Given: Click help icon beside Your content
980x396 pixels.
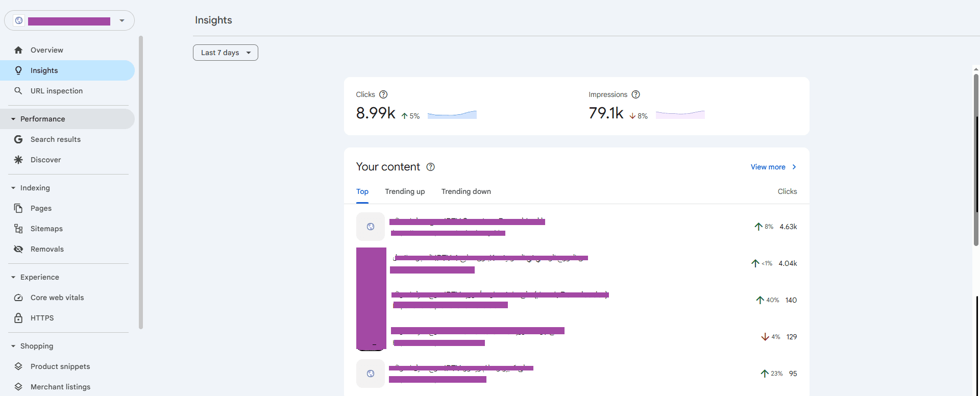Looking at the screenshot, I should (430, 167).
